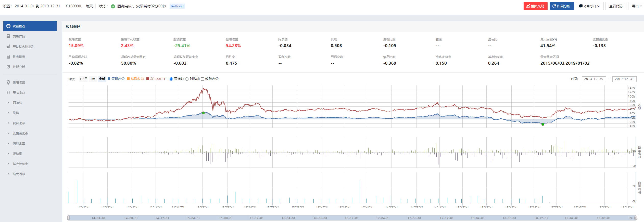Click the 最大回撤 value 41.54%
Image resolution: width=644 pixels, height=222 pixels.
(x=548, y=46)
